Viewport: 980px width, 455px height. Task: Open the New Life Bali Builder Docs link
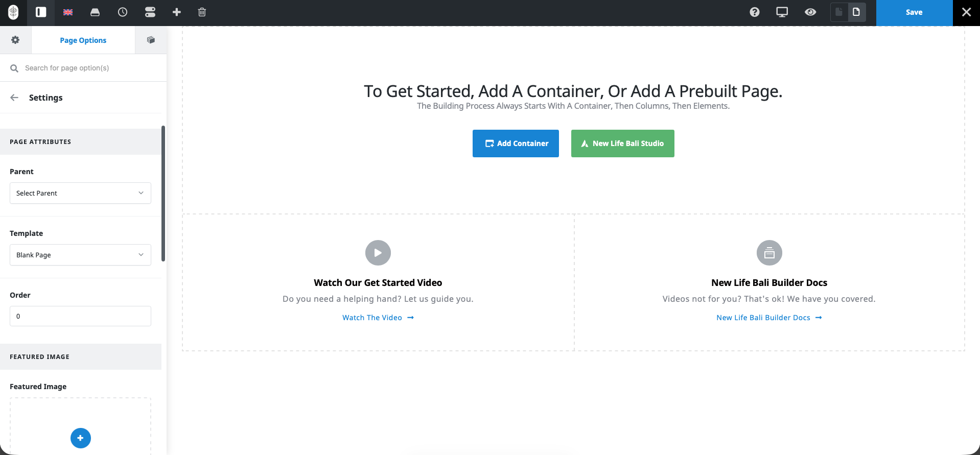pyautogui.click(x=769, y=318)
